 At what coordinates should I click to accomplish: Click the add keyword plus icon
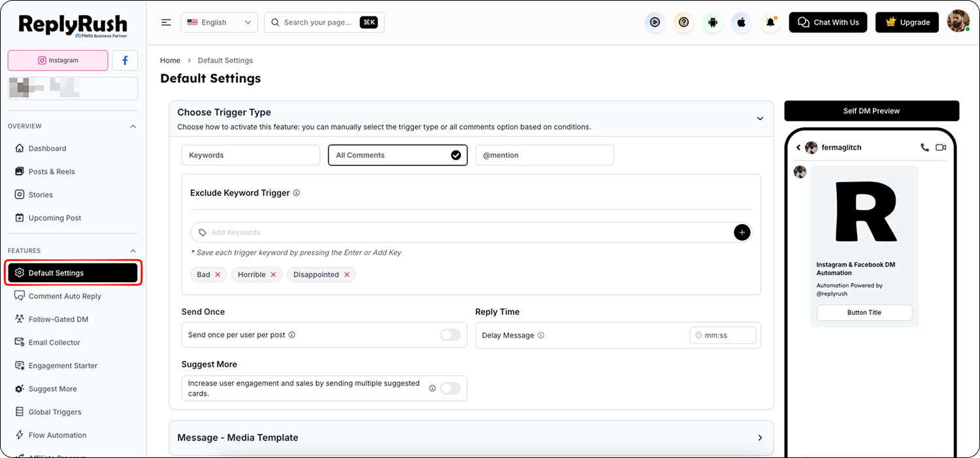click(742, 232)
